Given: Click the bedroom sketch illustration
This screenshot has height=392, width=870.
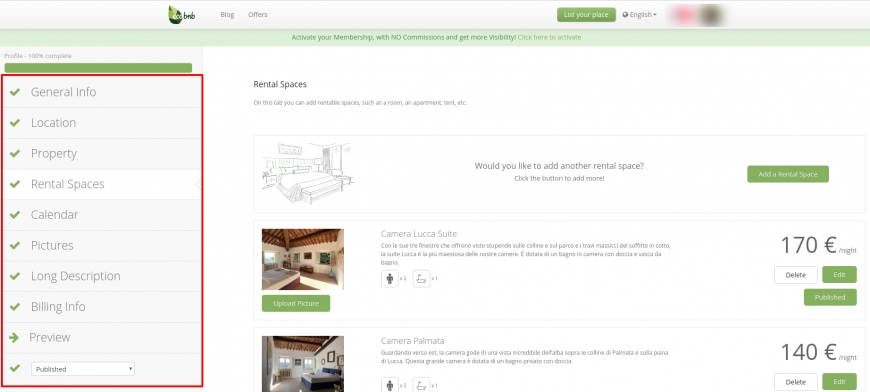Looking at the screenshot, I should coord(307,174).
